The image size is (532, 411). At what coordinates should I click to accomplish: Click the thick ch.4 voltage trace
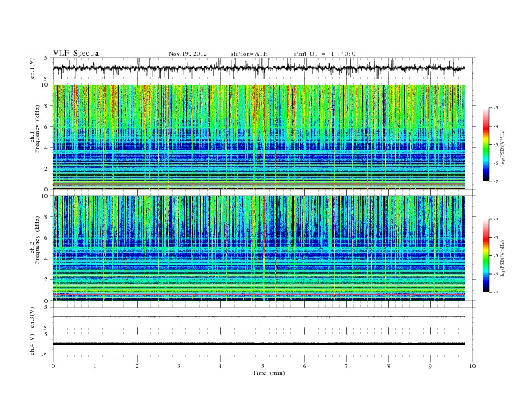(259, 344)
